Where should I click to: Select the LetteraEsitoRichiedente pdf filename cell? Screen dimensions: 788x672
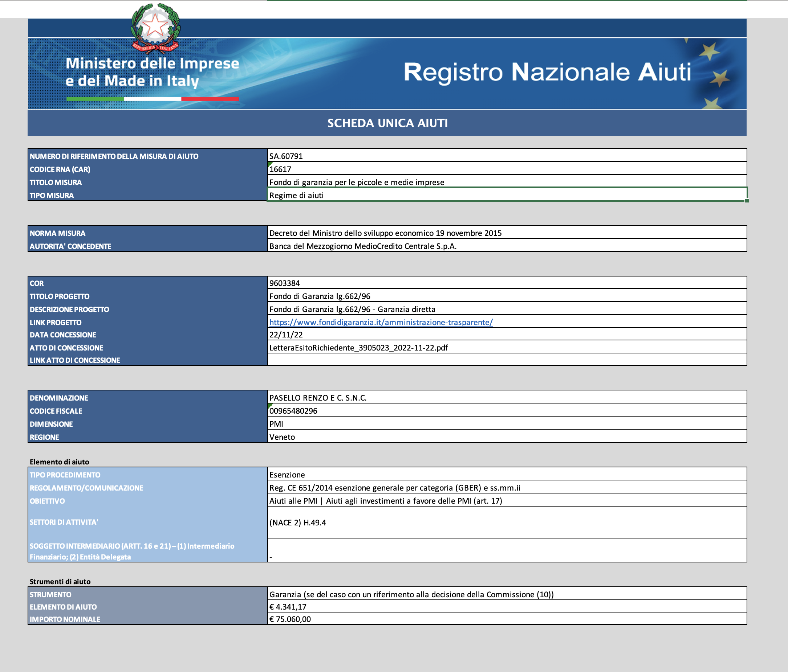click(x=358, y=348)
